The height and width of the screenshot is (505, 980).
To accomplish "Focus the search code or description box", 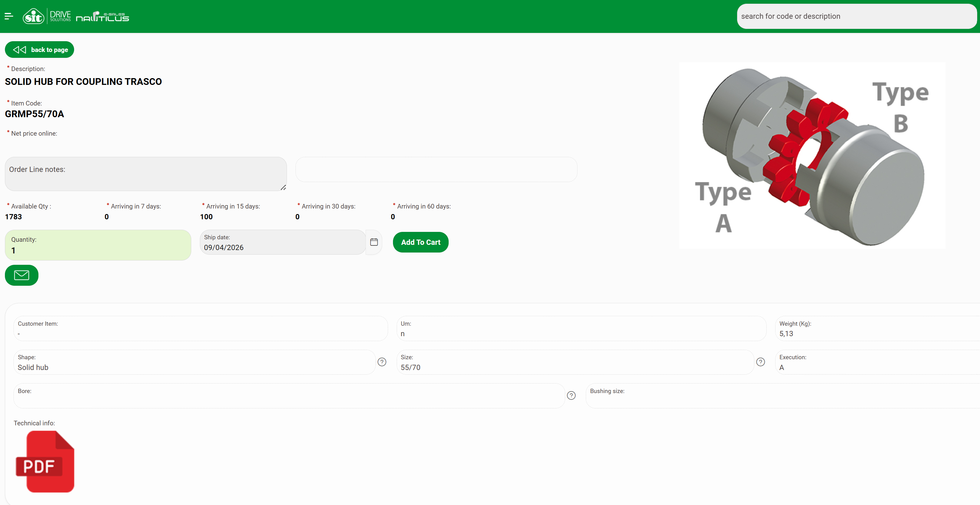I will (856, 16).
